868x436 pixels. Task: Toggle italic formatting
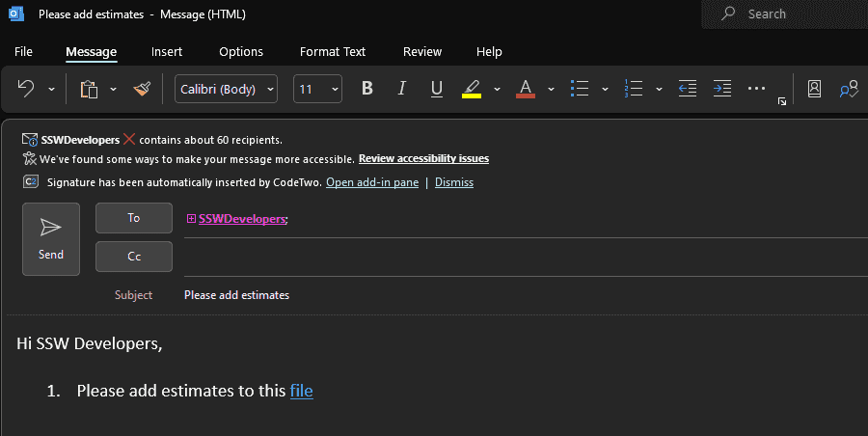[401, 89]
